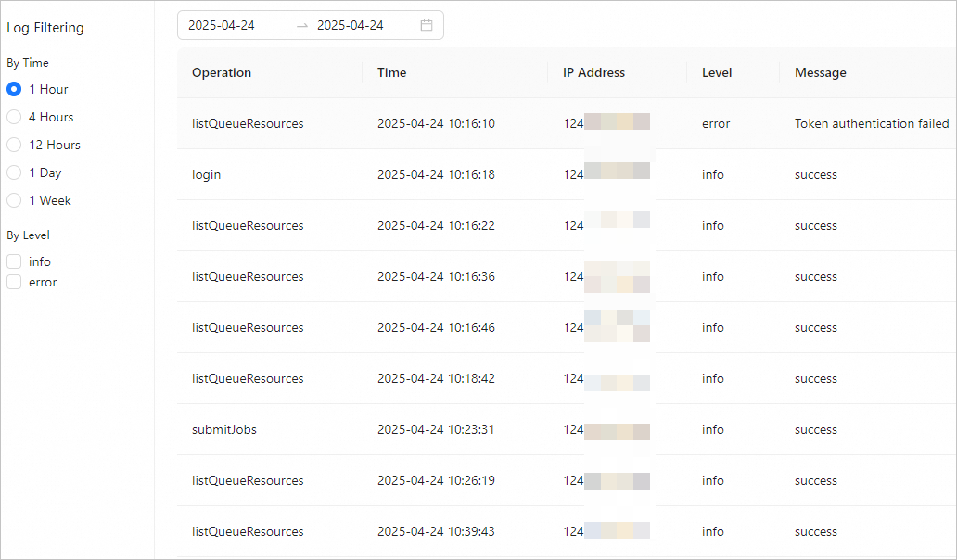Click info level in the login row
The width and height of the screenshot is (957, 560).
(x=713, y=174)
